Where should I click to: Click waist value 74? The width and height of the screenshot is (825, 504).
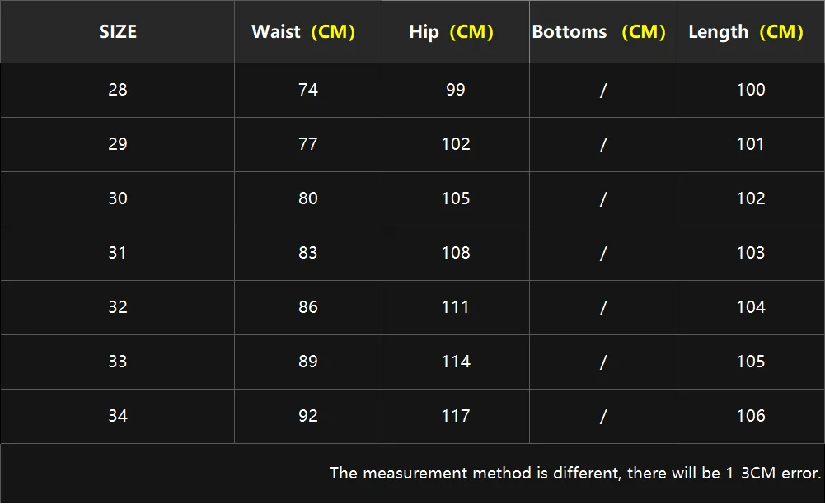pos(308,90)
